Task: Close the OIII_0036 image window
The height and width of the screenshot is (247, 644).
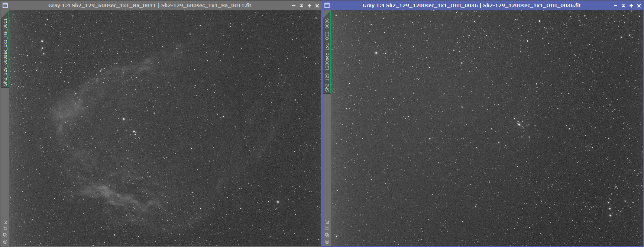Action: (639, 6)
